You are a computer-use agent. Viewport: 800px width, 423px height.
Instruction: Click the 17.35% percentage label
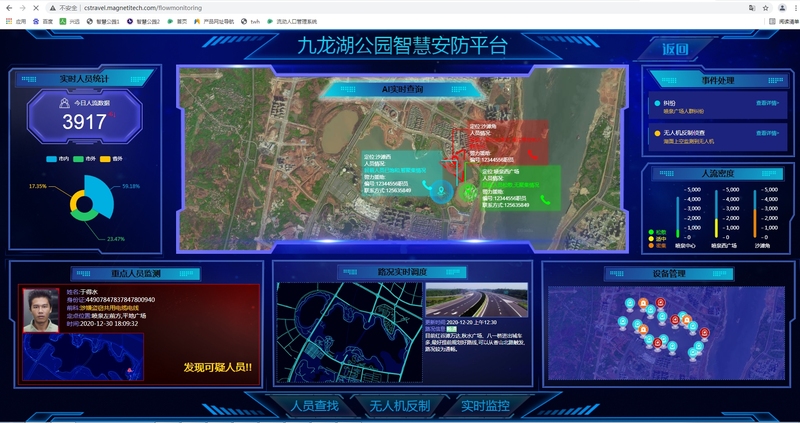click(37, 186)
